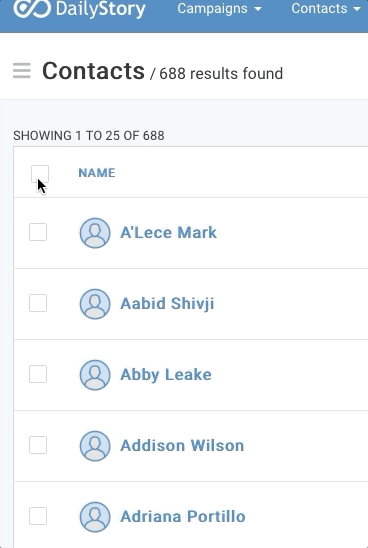
Task: Select the checkbox for Abby Leake
Action: [x=38, y=374]
